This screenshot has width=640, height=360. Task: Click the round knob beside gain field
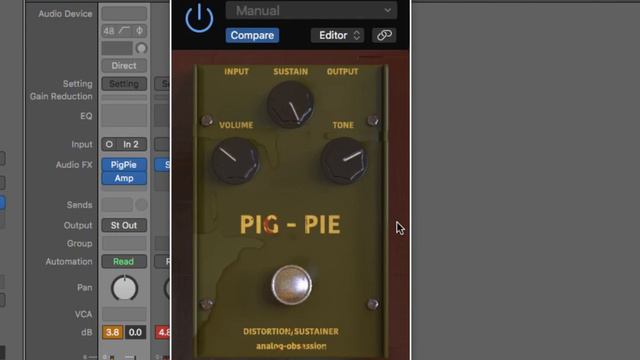(x=141, y=48)
